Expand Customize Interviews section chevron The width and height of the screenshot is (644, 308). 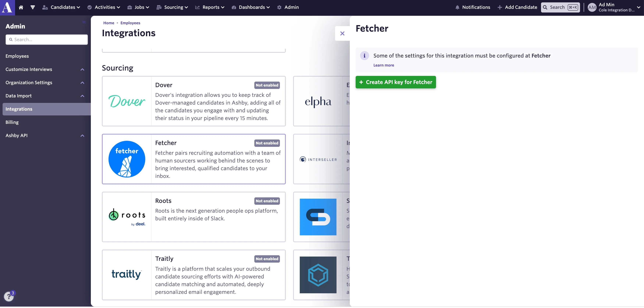coord(82,69)
